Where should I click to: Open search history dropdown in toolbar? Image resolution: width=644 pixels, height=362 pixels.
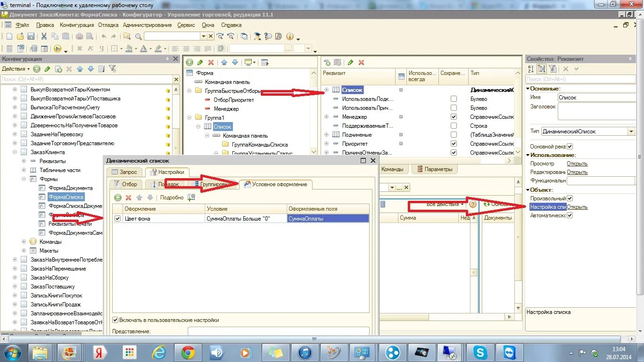(204, 36)
